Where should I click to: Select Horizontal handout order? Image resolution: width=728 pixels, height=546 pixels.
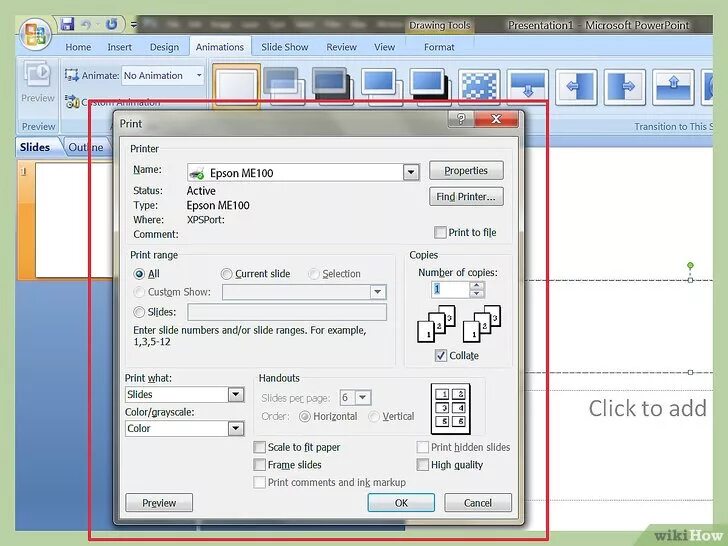click(305, 416)
